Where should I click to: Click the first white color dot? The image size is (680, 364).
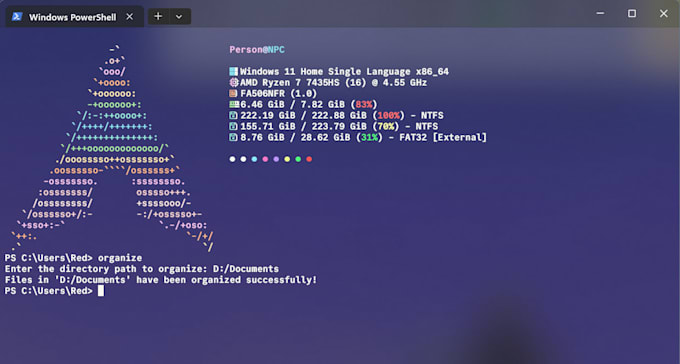pos(232,159)
